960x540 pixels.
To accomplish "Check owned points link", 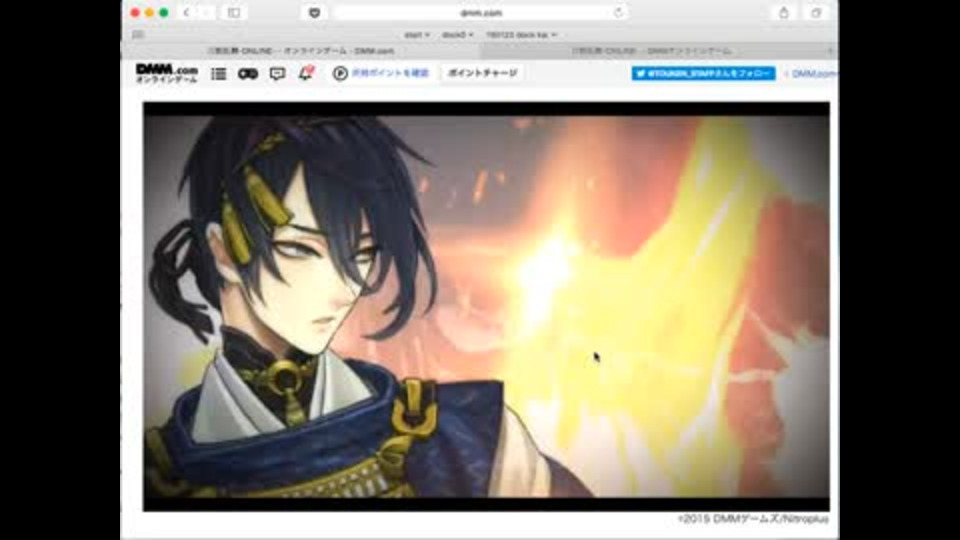I will (381, 73).
